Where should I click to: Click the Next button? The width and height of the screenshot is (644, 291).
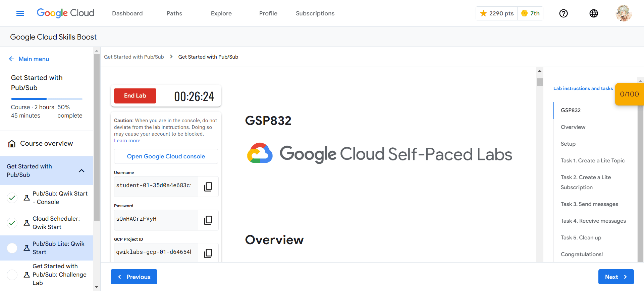[x=616, y=277]
